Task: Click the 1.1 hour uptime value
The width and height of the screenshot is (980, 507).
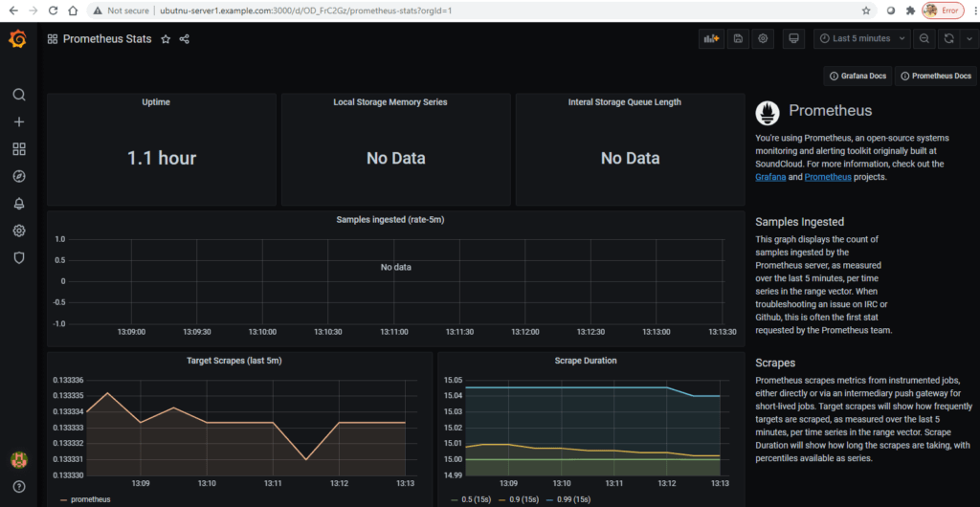Action: tap(161, 158)
